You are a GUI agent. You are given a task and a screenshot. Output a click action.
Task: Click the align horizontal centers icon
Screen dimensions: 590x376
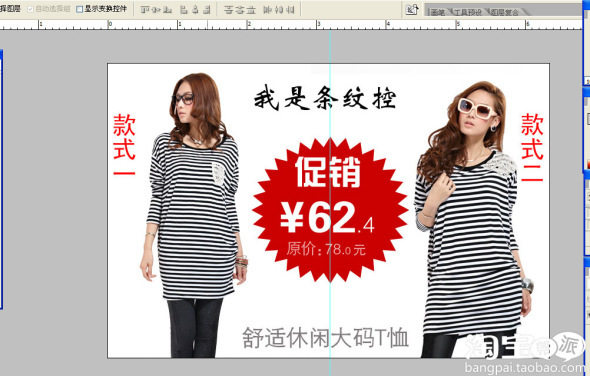[195, 10]
